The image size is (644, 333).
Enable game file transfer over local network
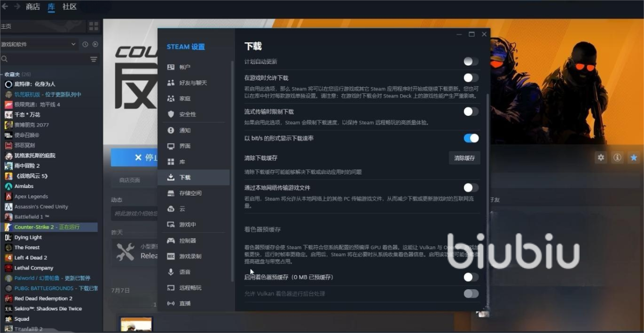(471, 187)
